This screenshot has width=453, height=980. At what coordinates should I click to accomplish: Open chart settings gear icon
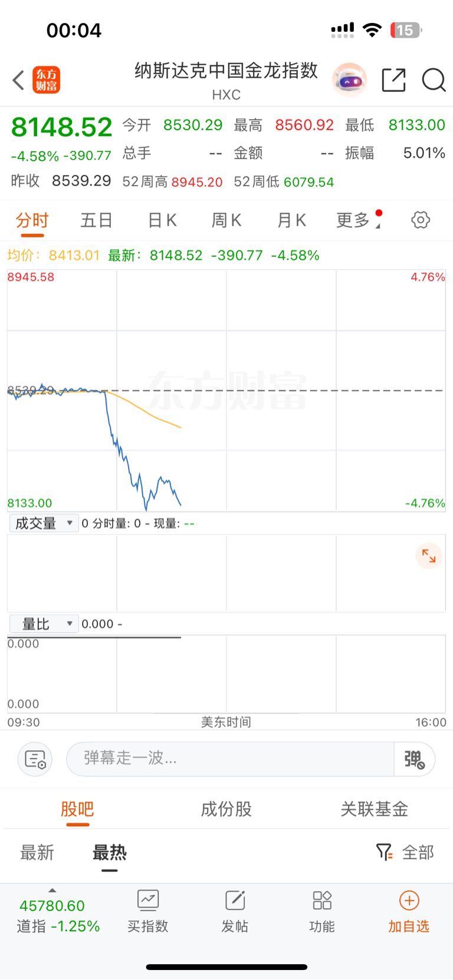(x=420, y=220)
